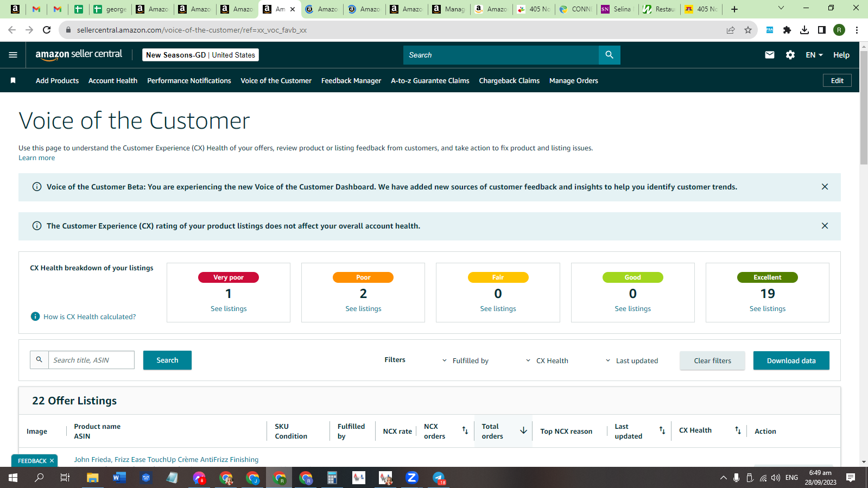Screen dimensions: 868x488
Task: Expand the Last updated filter dropdown
Action: click(632, 360)
